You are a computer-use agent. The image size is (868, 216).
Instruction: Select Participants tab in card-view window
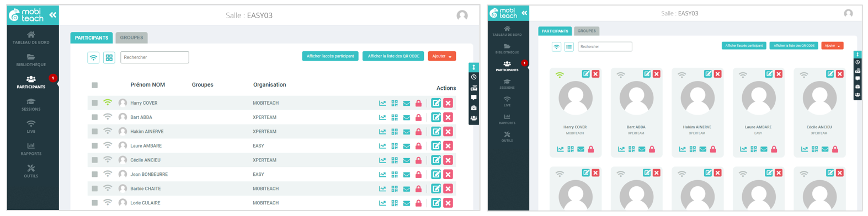(x=555, y=31)
